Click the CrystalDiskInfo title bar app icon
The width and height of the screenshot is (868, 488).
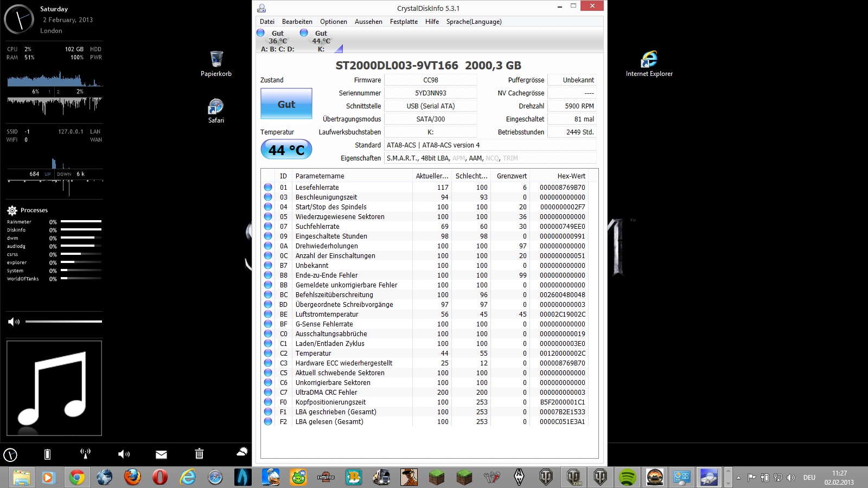point(261,8)
